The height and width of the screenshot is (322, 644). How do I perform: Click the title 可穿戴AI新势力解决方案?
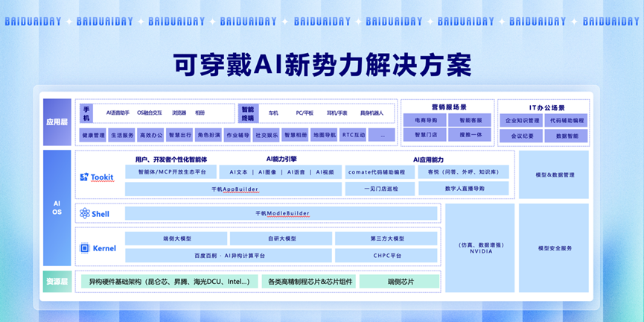[x=322, y=64]
